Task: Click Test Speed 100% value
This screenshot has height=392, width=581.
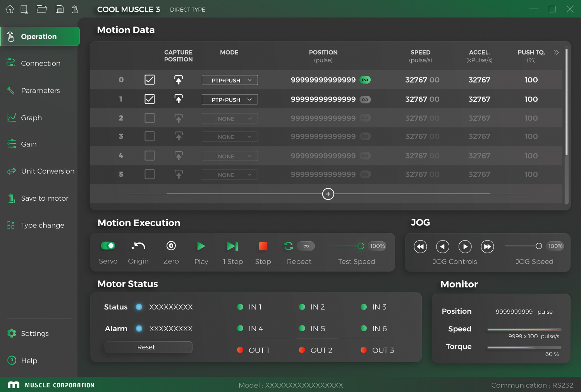Action: pos(377,246)
